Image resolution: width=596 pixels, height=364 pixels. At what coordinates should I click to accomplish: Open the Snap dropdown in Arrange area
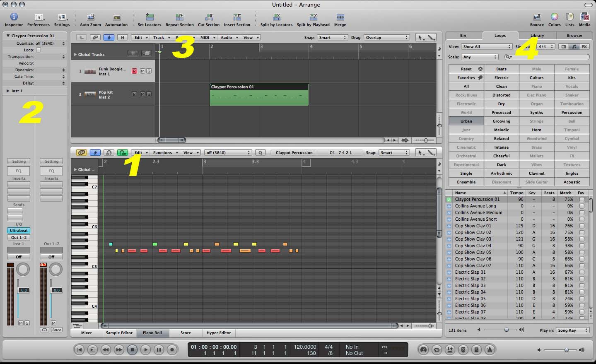pyautogui.click(x=332, y=37)
